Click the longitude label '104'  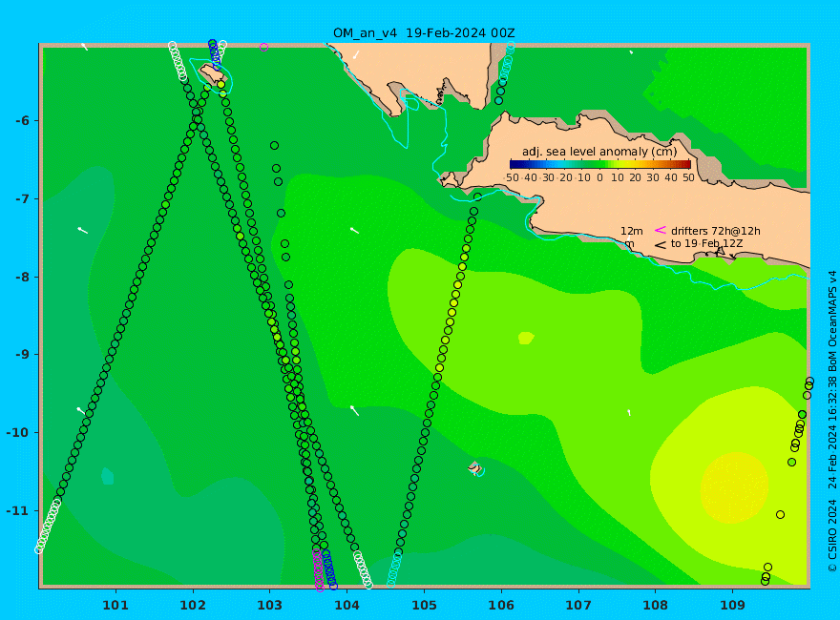[346, 606]
